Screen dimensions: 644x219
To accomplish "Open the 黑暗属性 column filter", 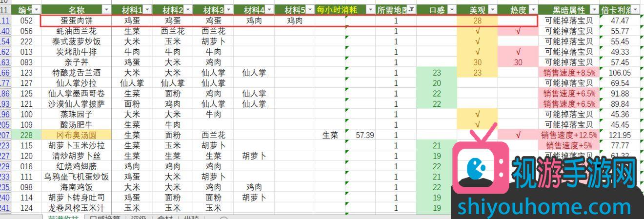I will click(593, 10).
